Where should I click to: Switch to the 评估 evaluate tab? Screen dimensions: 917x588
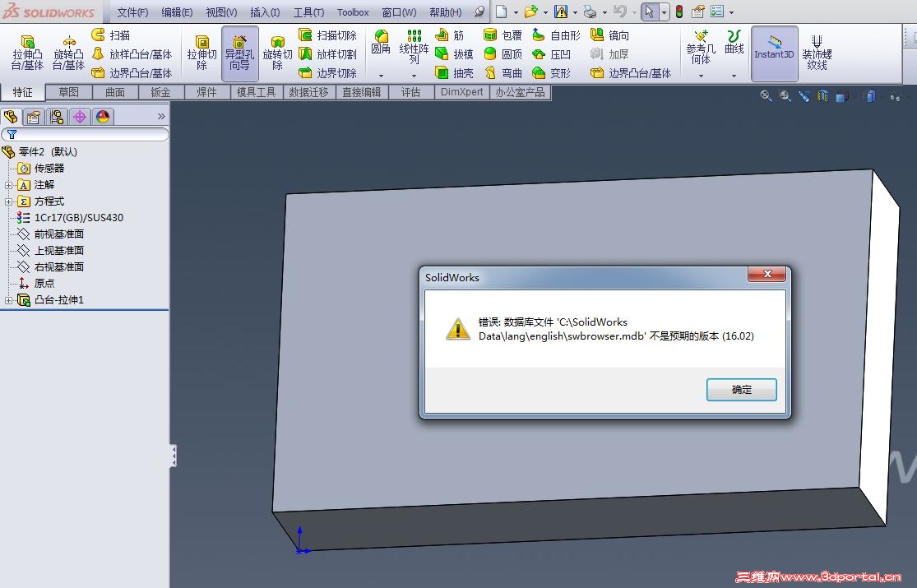click(x=411, y=92)
